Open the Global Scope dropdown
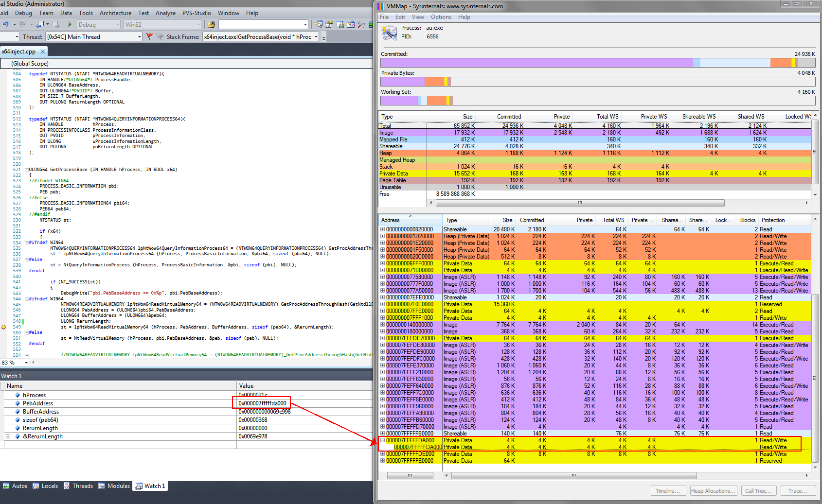The height and width of the screenshot is (504, 822). [x=187, y=64]
